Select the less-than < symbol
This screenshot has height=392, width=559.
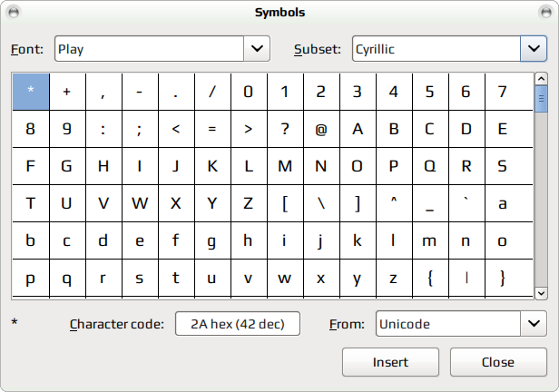coord(176,129)
